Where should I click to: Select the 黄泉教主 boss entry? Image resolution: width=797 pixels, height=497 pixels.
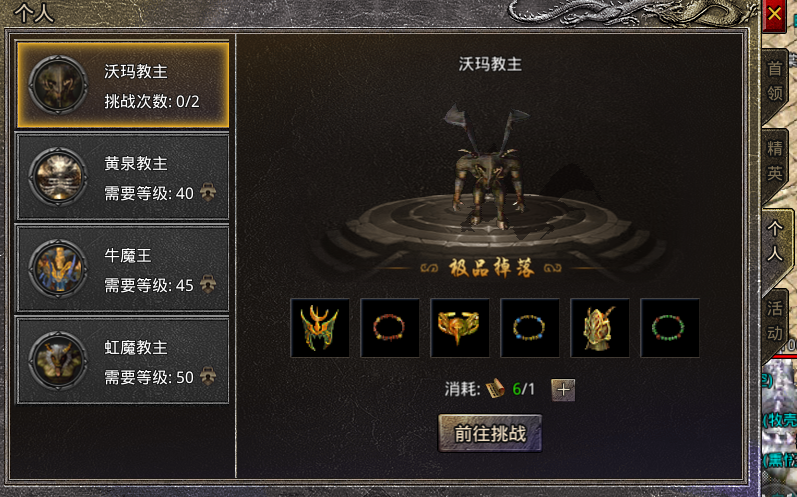[x=122, y=177]
